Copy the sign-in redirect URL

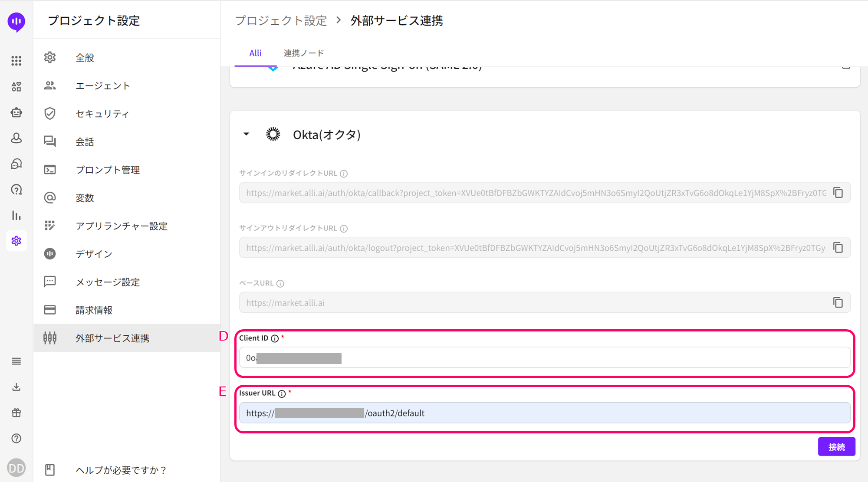[x=838, y=193]
